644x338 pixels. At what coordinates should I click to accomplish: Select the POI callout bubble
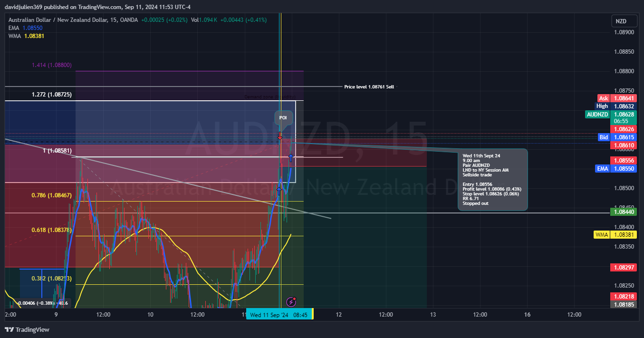click(x=283, y=117)
